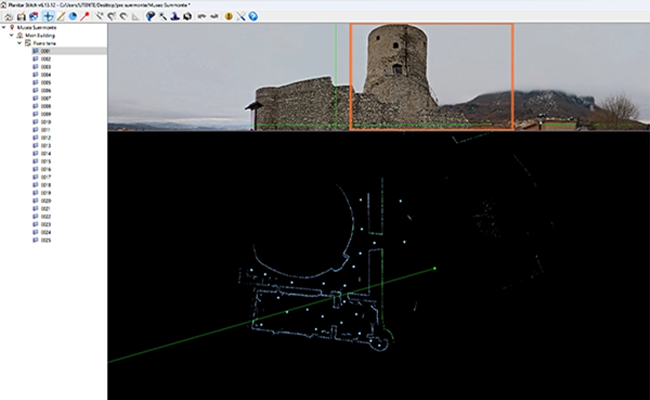650x400 pixels.
Task: Select scan 0011 in the tree
Action: (x=46, y=130)
